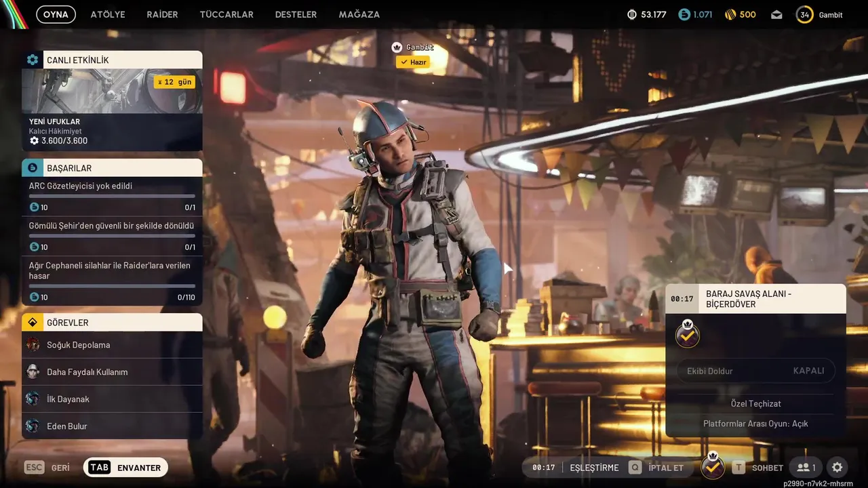The image size is (868, 488).
Task: Open the RAİDER tab
Action: click(x=162, y=14)
